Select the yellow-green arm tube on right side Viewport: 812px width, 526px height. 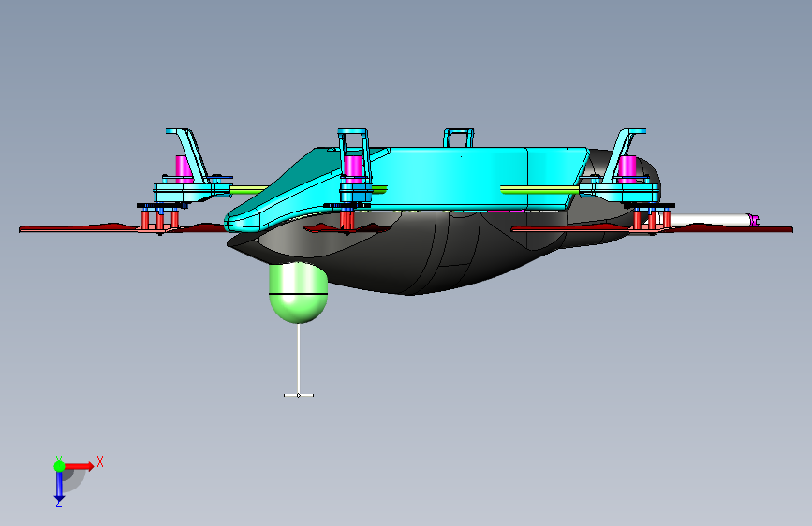[x=540, y=190]
